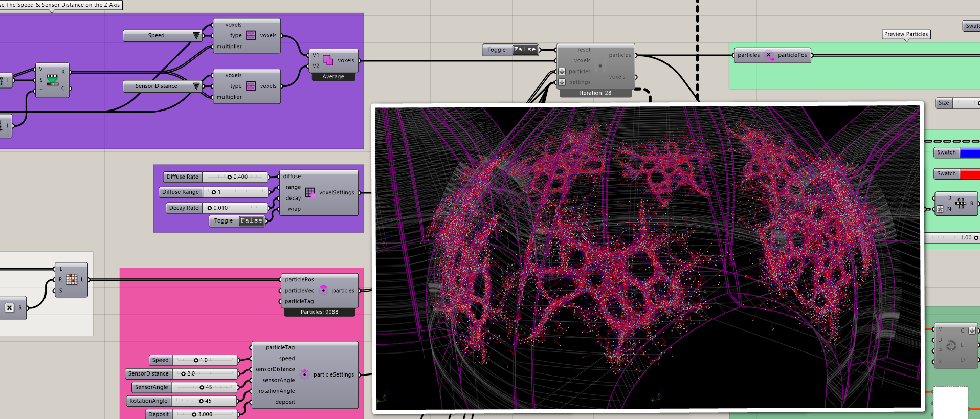Click the icon between particlePos and particles

323,290
